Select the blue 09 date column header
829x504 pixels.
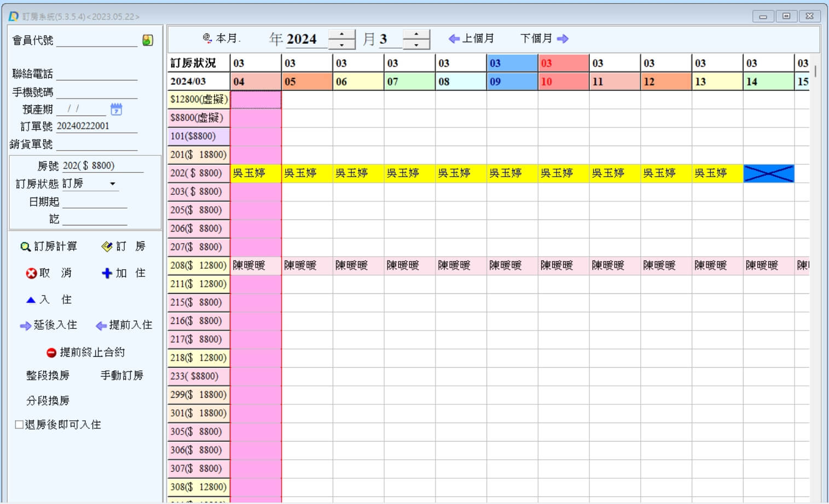point(512,82)
